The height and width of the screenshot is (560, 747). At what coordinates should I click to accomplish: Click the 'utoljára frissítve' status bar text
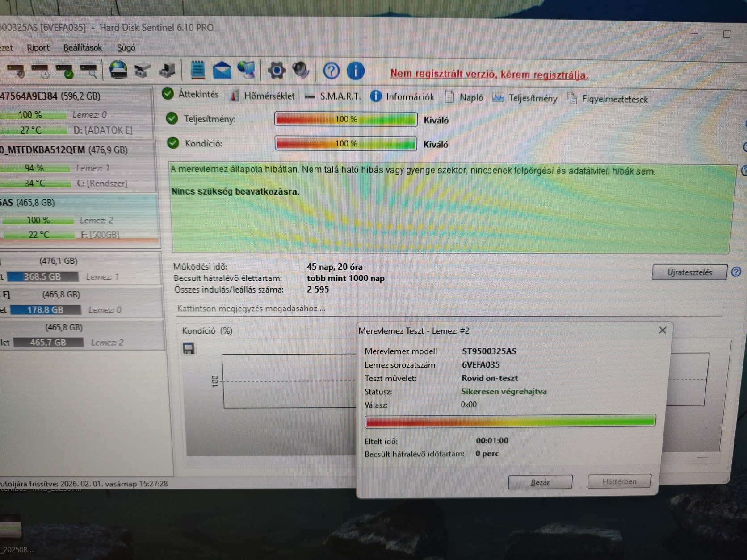[x=84, y=483]
